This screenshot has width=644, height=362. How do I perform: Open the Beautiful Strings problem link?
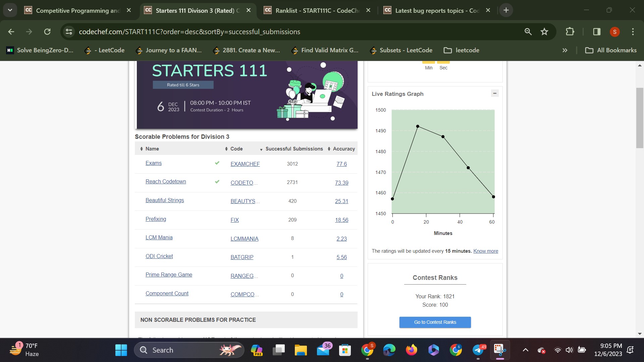(164, 200)
